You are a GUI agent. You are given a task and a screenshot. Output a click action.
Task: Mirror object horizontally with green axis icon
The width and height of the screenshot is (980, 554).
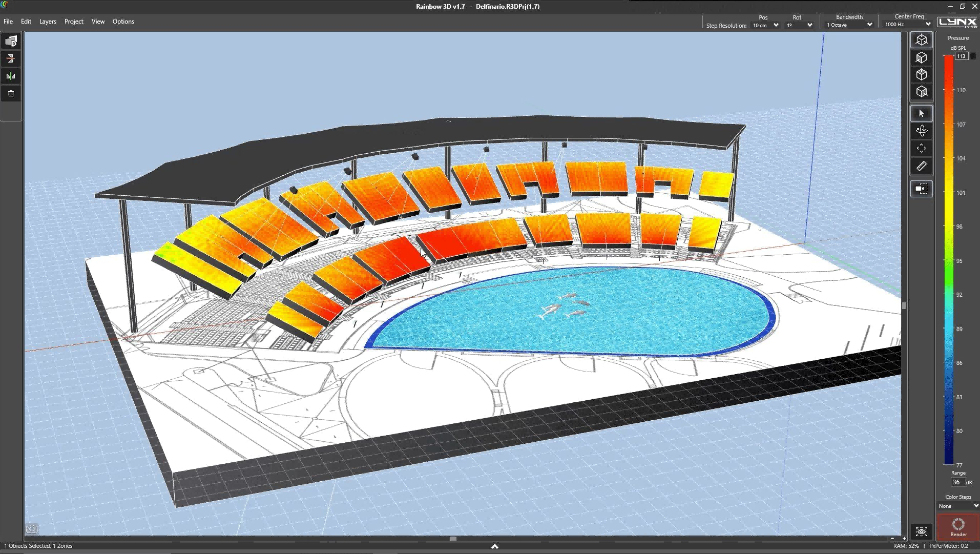11,76
